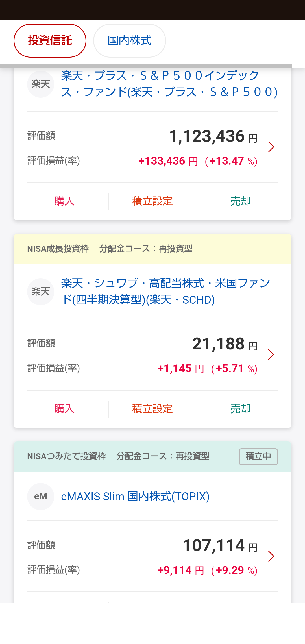Viewport: 305px width, 644px height.
Task: Open the 楽天・シュワブ・高配当株式 fund name link
Action: click(x=166, y=291)
